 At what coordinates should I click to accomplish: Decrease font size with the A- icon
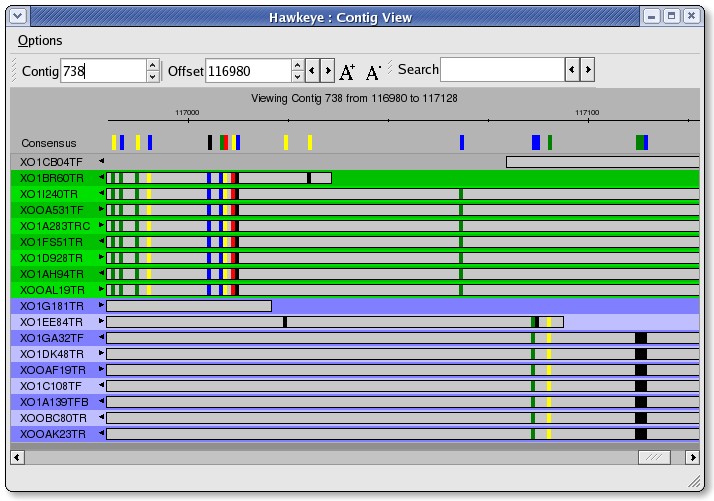373,71
